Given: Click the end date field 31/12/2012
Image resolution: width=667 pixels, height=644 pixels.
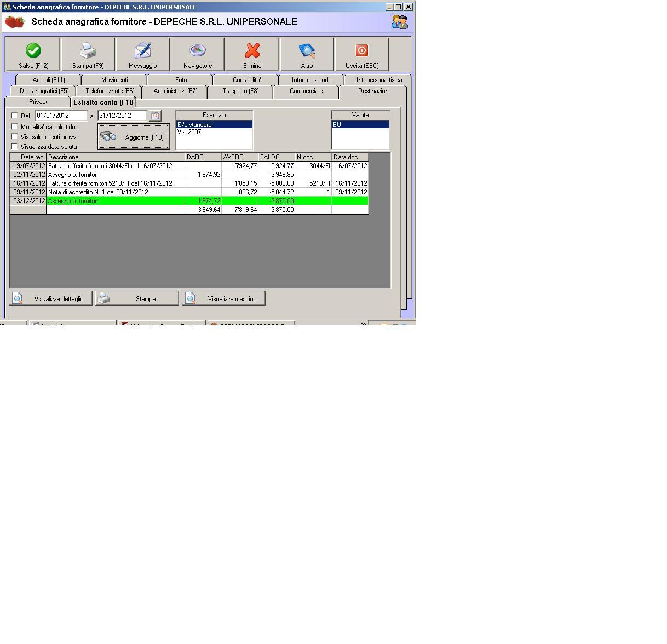Looking at the screenshot, I should [x=123, y=116].
